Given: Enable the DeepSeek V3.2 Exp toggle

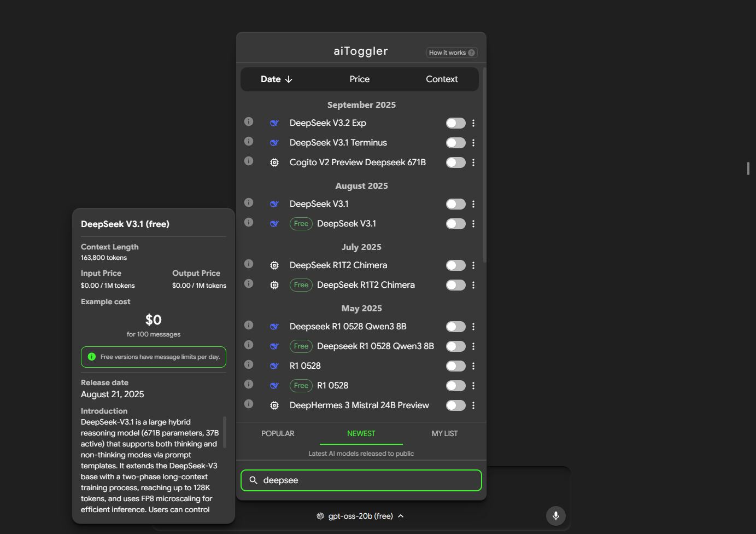Looking at the screenshot, I should point(455,123).
